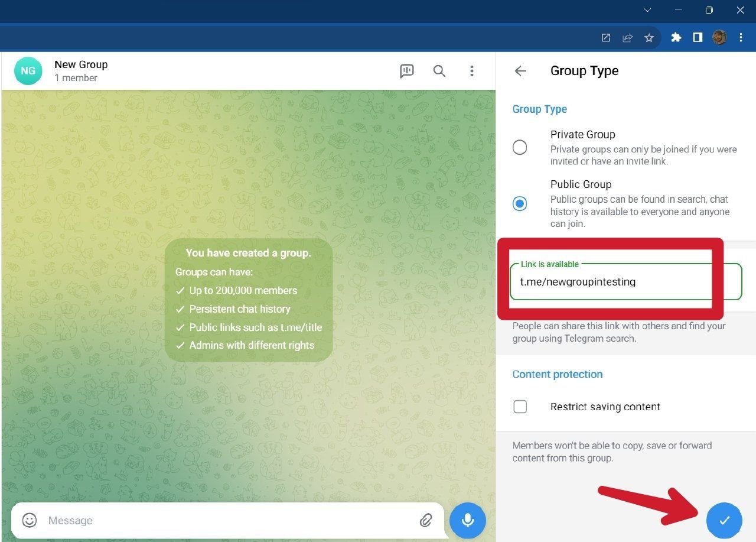Focus the t.me public link field
The image size is (756, 542).
coord(625,282)
